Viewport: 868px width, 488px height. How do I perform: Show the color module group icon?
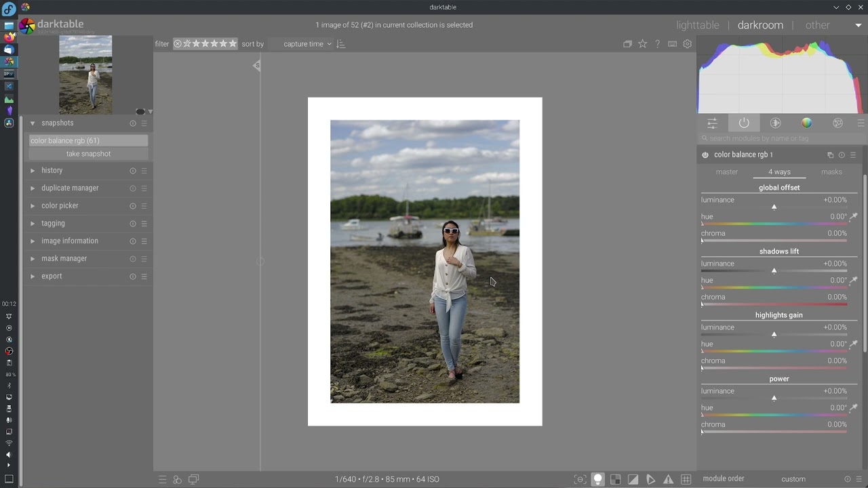click(x=806, y=123)
